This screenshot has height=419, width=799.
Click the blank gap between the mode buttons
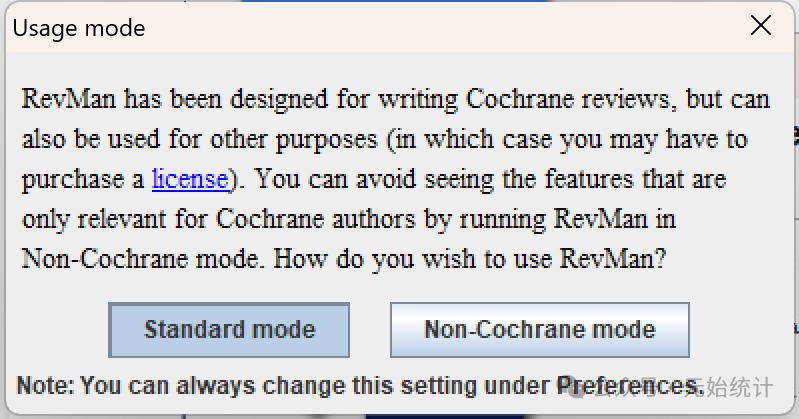click(370, 330)
